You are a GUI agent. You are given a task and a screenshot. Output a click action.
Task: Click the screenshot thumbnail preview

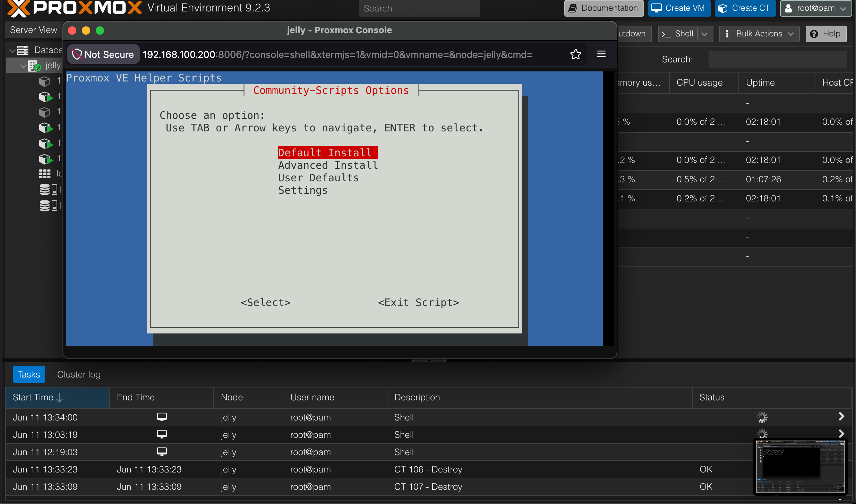pyautogui.click(x=801, y=467)
